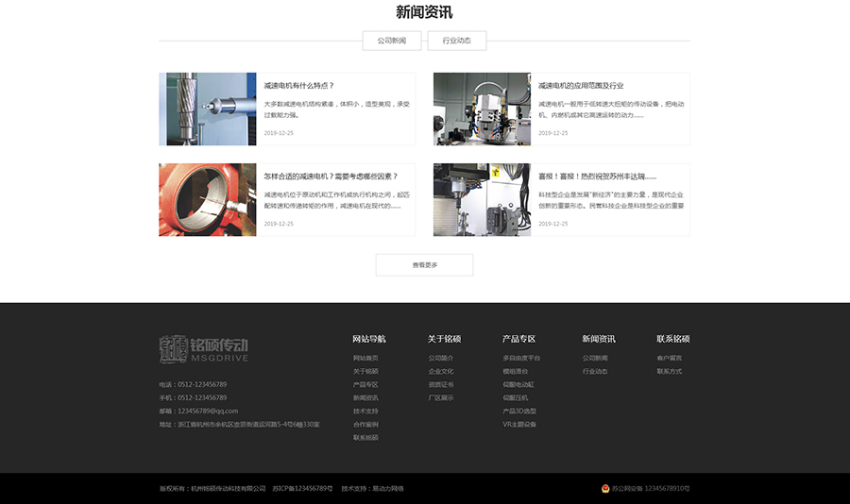Open 客户留言 under 联系铭硕

(669, 358)
